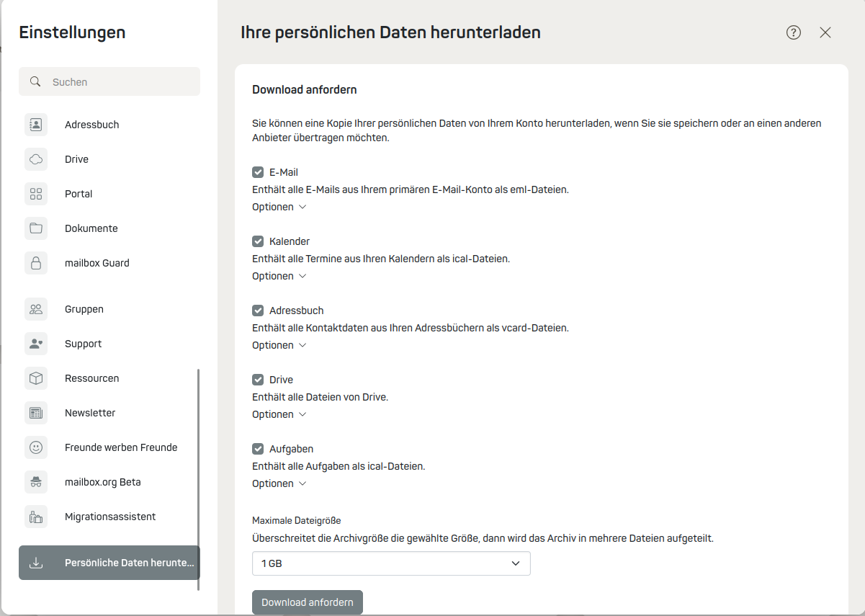This screenshot has height=616, width=865.
Task: Click the download icon of Persönliche Daten entry
Action: (35, 563)
